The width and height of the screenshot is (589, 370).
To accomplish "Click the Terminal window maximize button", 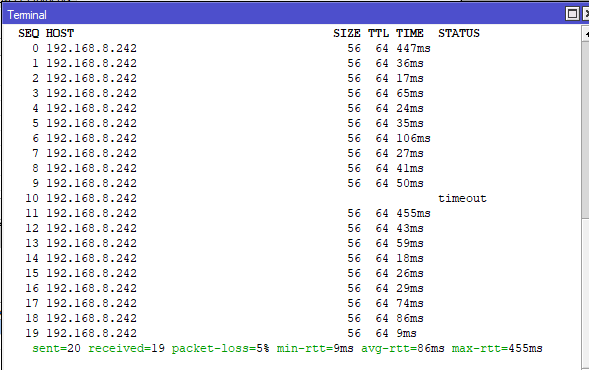I will [x=572, y=14].
